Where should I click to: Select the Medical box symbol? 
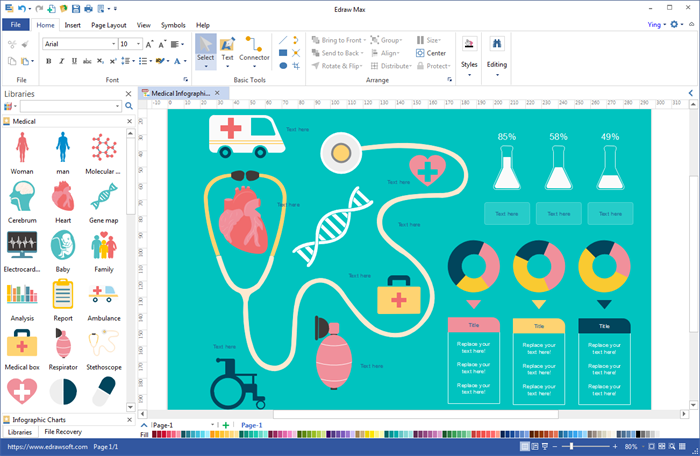(x=22, y=343)
